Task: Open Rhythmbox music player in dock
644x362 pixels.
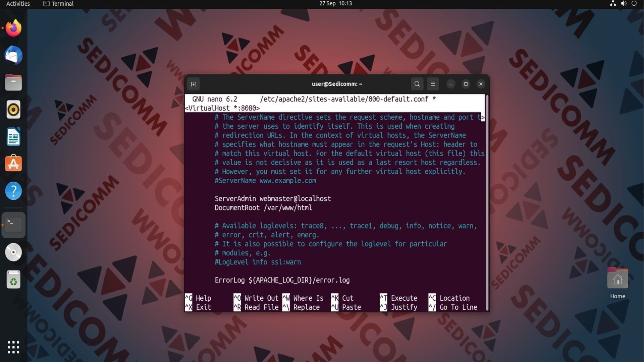Action: click(13, 110)
